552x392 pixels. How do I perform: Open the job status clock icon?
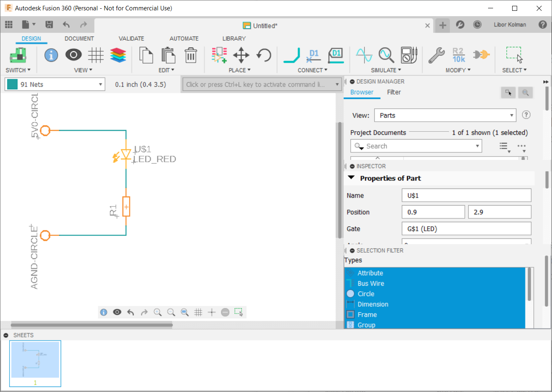[x=477, y=24]
